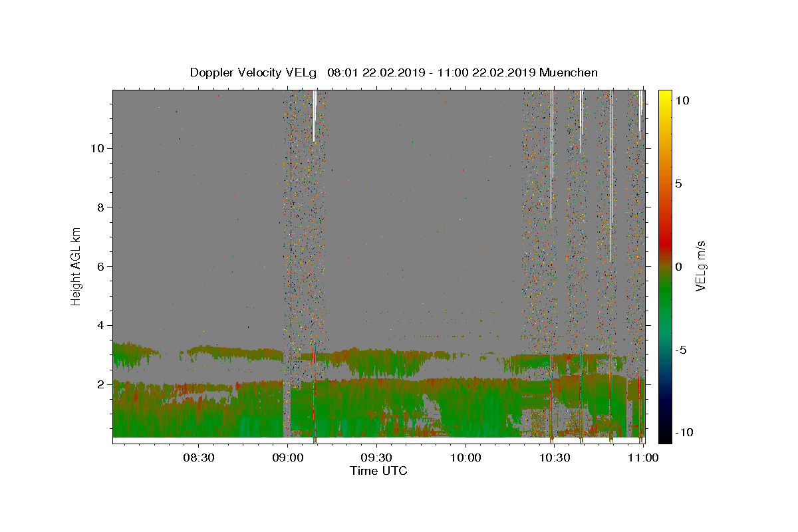Viewport: 798px width, 532px height.
Task: Click the colorbar value 0
Action: 678,266
